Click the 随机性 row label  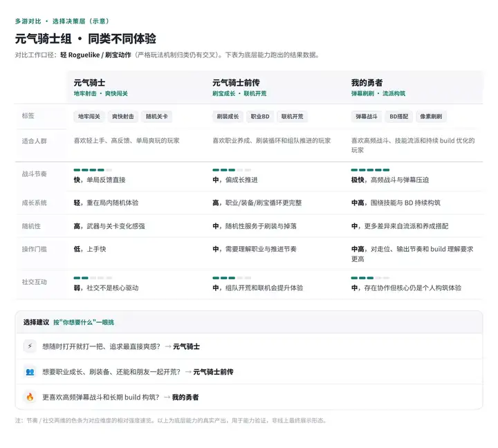click(31, 226)
